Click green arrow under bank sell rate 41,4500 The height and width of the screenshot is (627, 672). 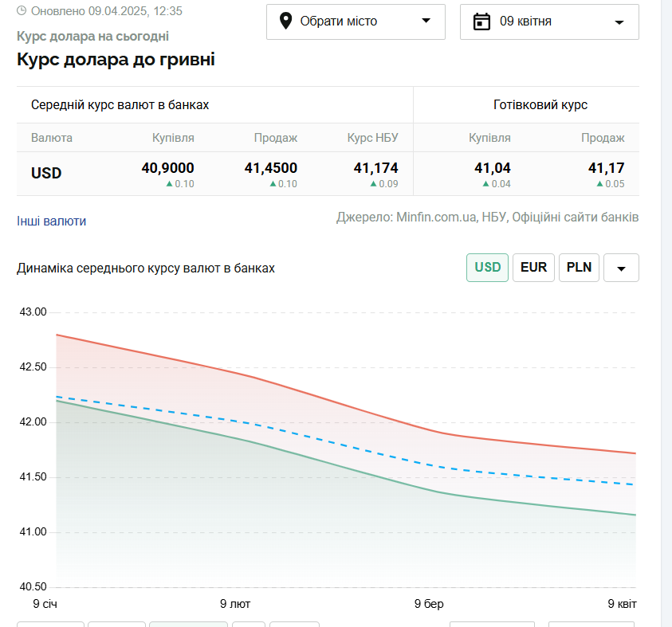[x=273, y=184]
